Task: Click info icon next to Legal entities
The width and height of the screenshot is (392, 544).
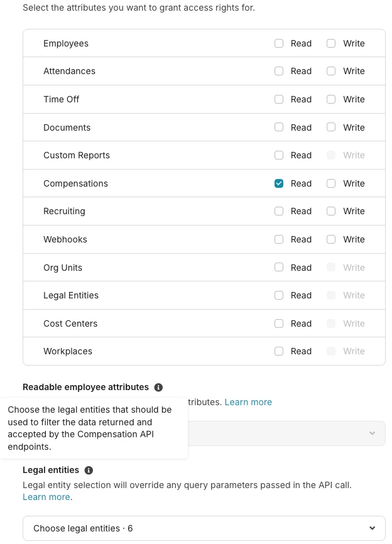Action: point(89,470)
